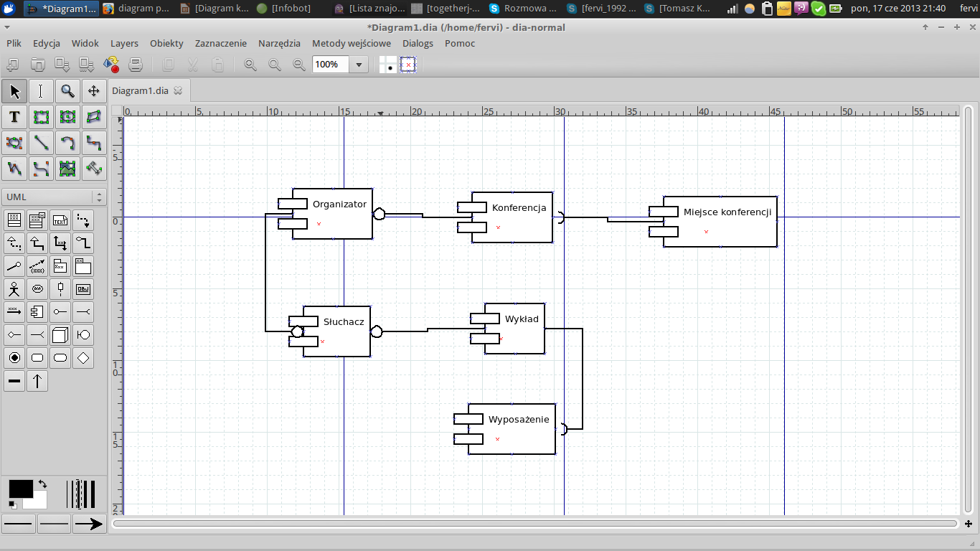This screenshot has width=980, height=551.
Task: Toggle object snapping button
Action: (408, 65)
